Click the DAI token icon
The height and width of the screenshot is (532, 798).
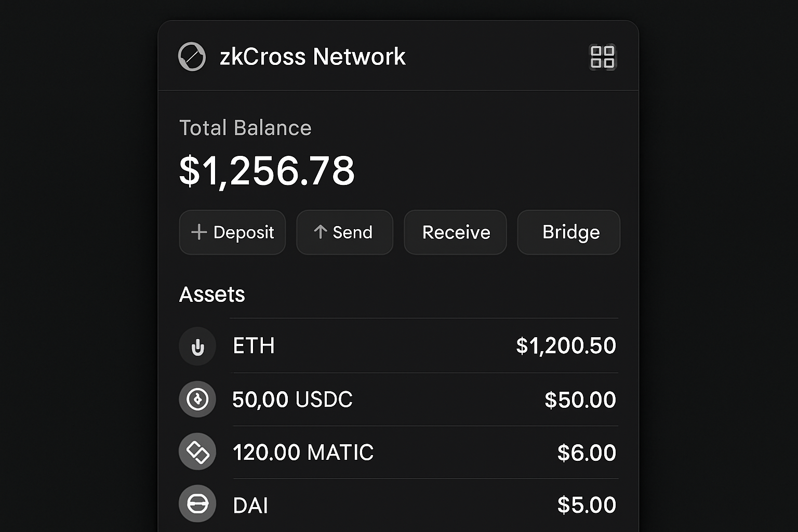pos(197,503)
